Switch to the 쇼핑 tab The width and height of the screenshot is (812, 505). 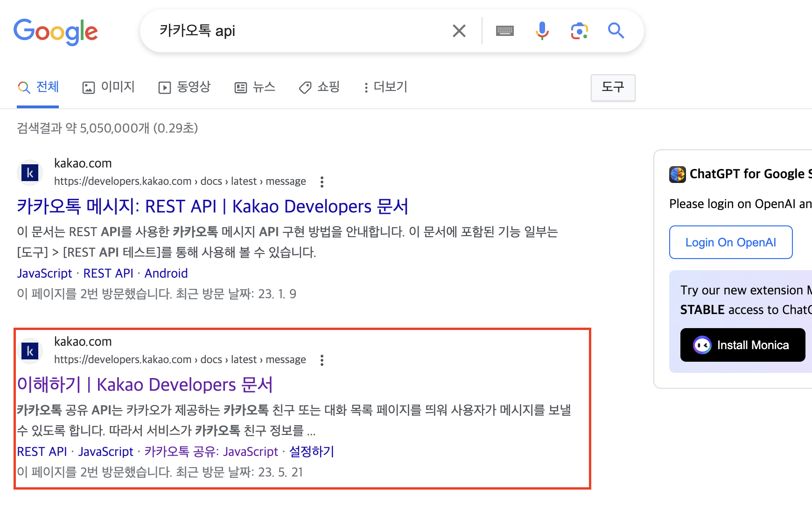coord(319,87)
